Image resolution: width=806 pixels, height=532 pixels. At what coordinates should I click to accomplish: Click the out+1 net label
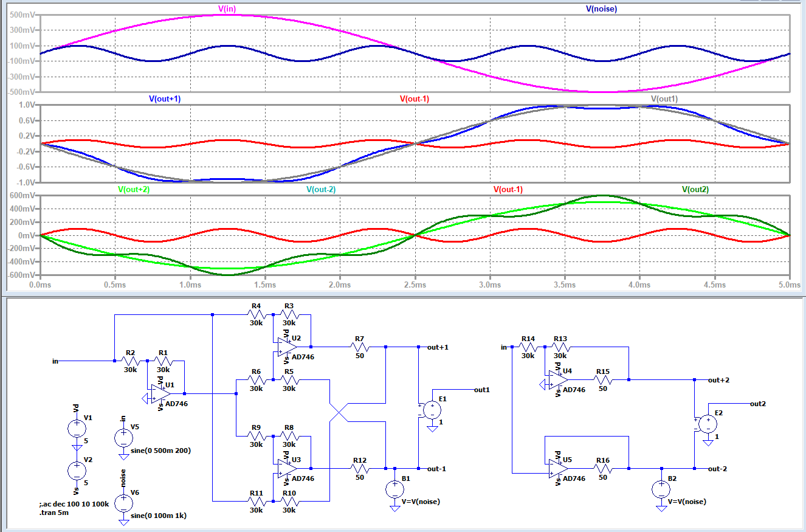(x=438, y=347)
